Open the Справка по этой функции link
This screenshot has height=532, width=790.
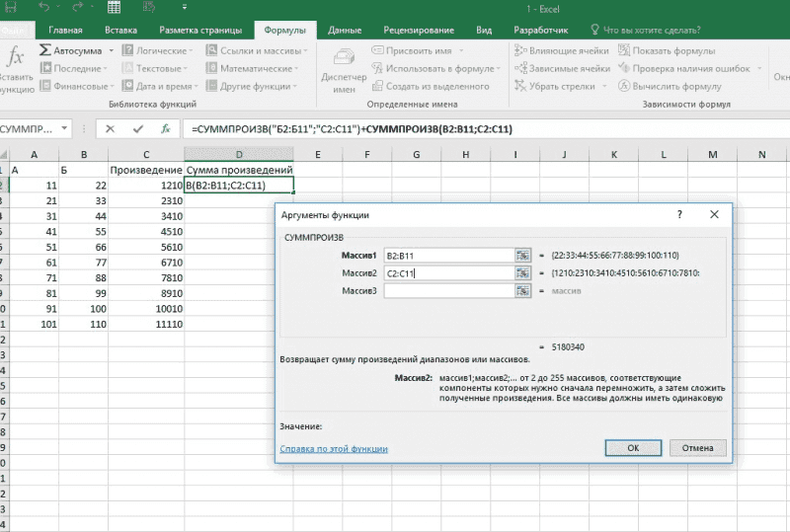(334, 448)
